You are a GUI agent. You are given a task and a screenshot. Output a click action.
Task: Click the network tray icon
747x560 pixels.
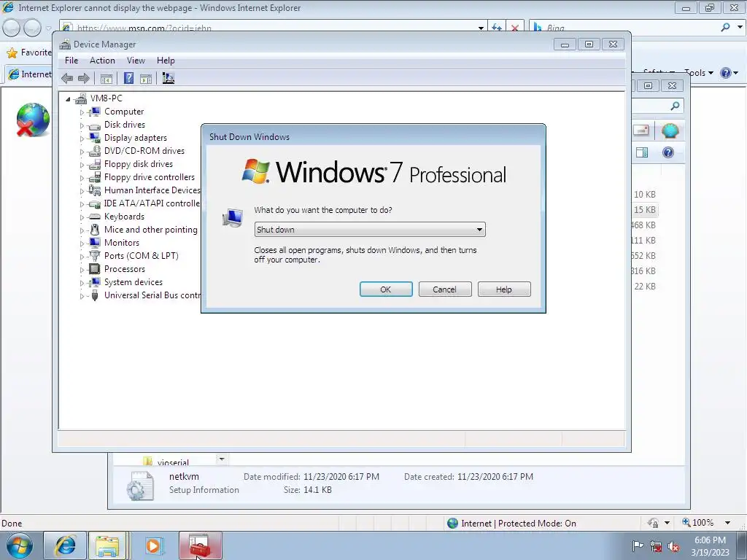tap(656, 547)
